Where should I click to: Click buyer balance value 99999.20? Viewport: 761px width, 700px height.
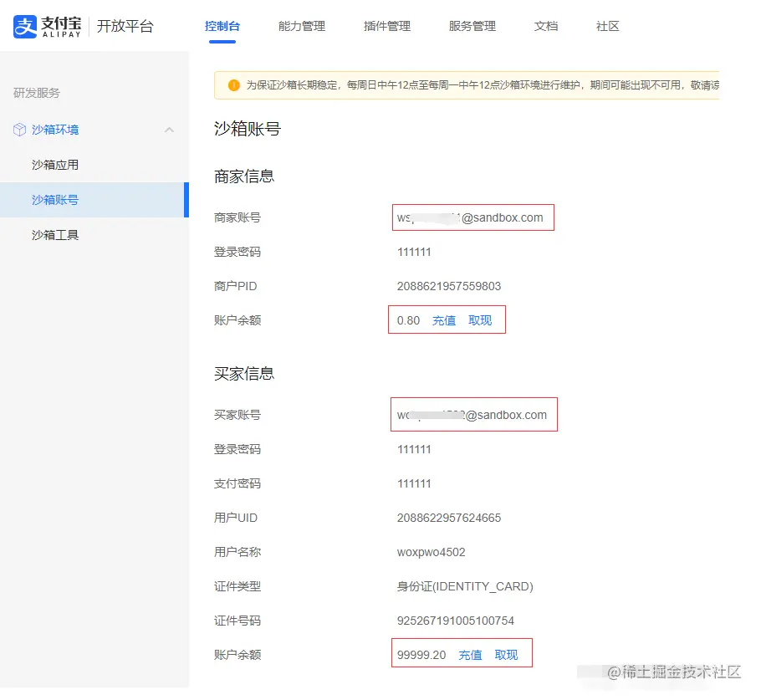[421, 655]
